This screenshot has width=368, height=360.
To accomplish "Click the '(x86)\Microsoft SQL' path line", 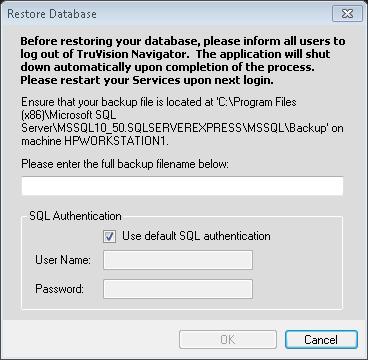I will tap(68, 115).
